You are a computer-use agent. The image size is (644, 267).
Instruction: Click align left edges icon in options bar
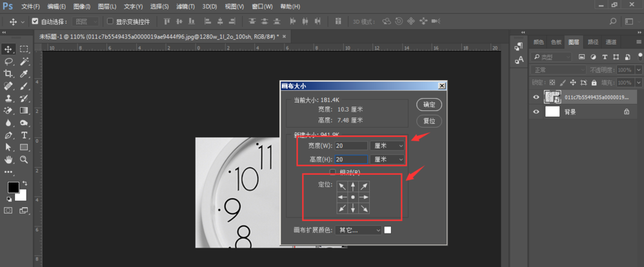(x=207, y=21)
